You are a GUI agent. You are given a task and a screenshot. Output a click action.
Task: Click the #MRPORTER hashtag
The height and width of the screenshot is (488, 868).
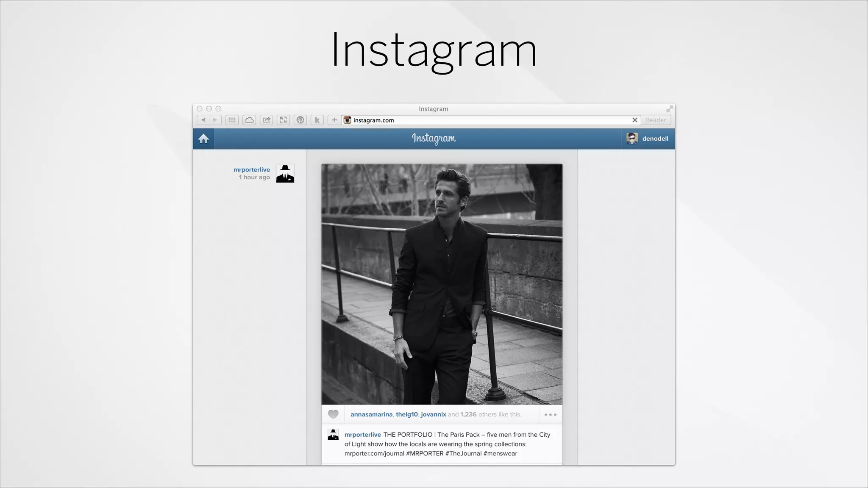coord(425,453)
